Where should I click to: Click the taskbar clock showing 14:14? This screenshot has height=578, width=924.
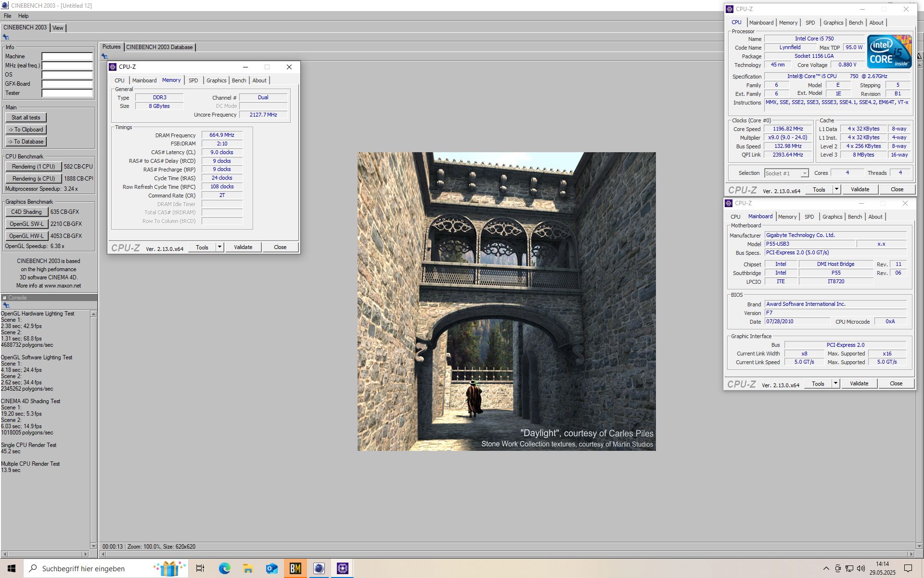point(882,568)
